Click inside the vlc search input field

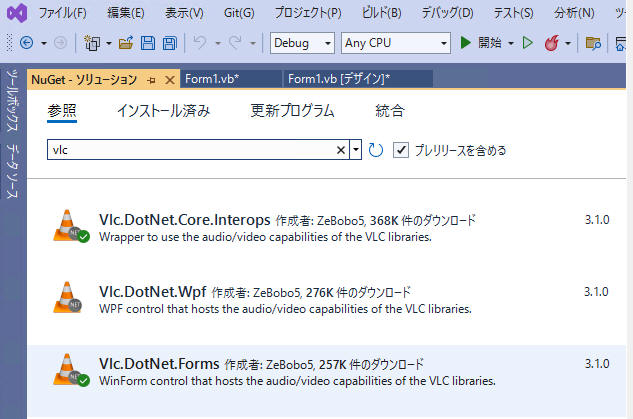tap(190, 150)
